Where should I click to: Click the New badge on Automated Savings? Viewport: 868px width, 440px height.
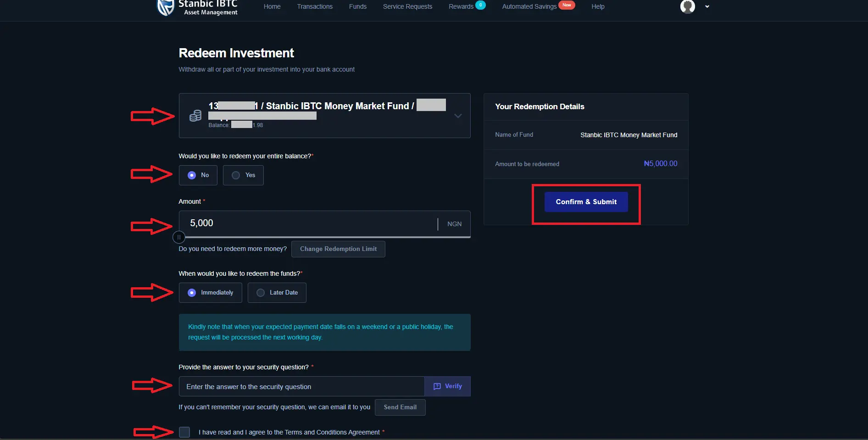click(567, 5)
